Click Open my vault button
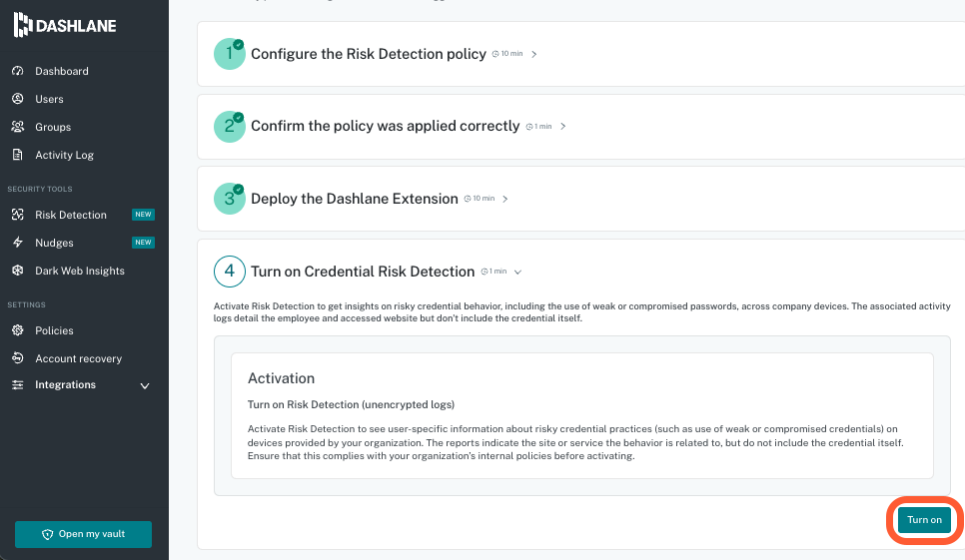The width and height of the screenshot is (965, 560). click(83, 534)
